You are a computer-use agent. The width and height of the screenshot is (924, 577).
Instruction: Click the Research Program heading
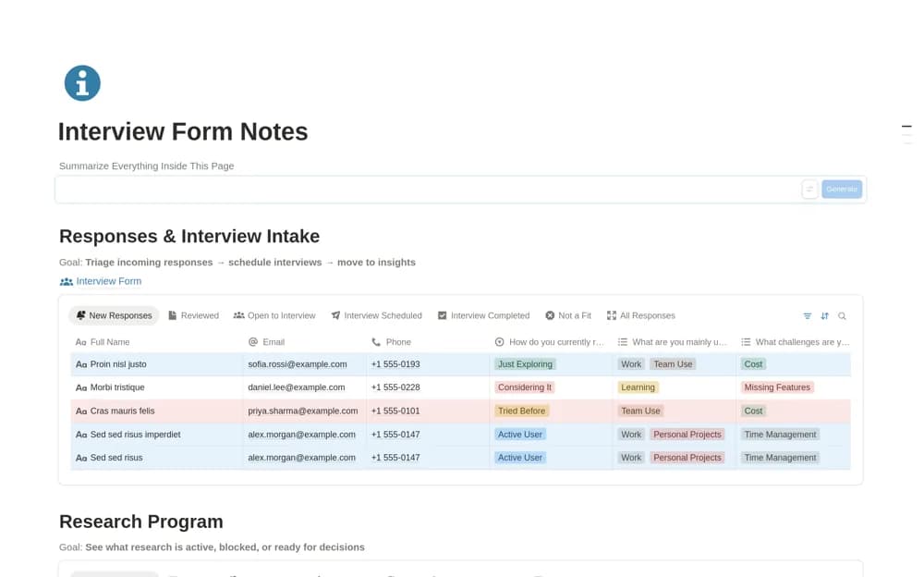[x=140, y=522]
